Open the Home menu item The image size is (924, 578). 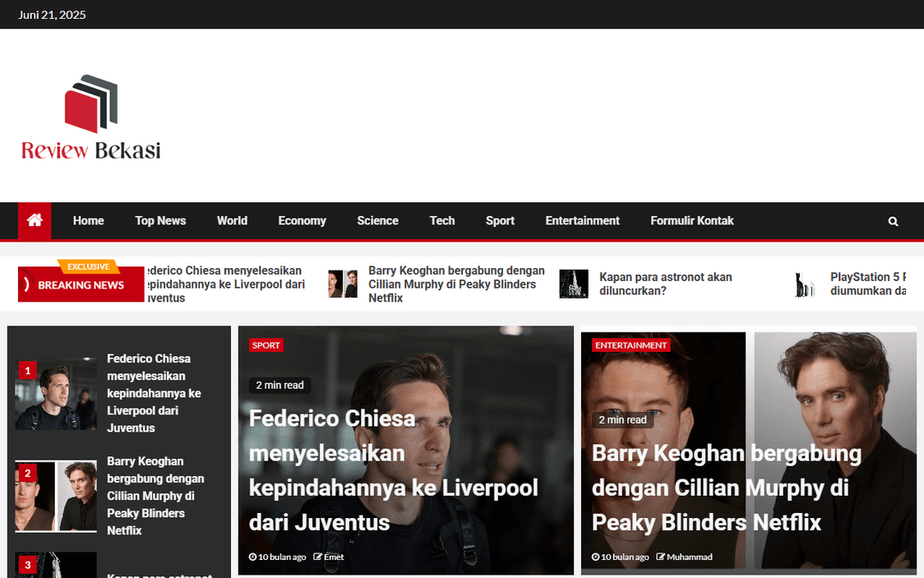88,221
